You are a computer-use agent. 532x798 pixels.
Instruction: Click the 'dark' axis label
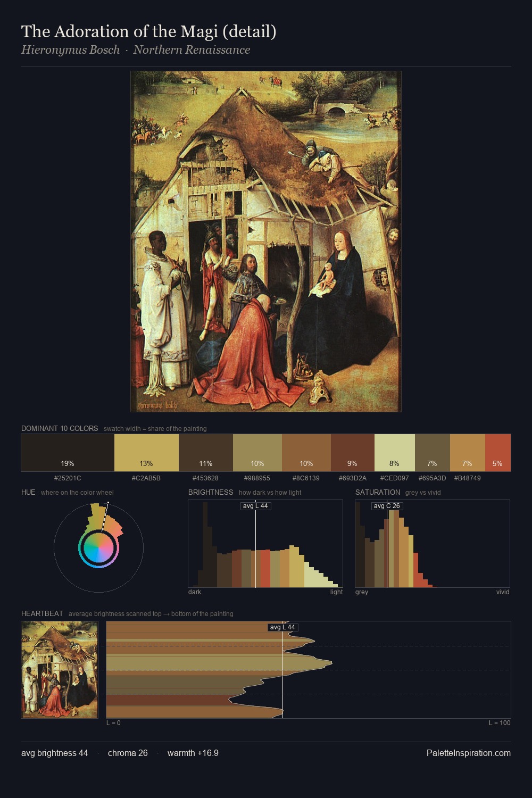[195, 592]
